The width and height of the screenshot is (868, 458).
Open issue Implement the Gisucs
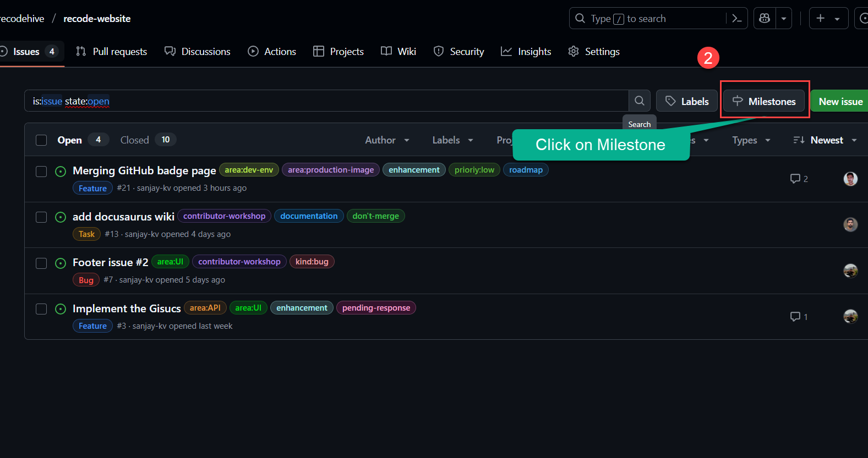[127, 308]
